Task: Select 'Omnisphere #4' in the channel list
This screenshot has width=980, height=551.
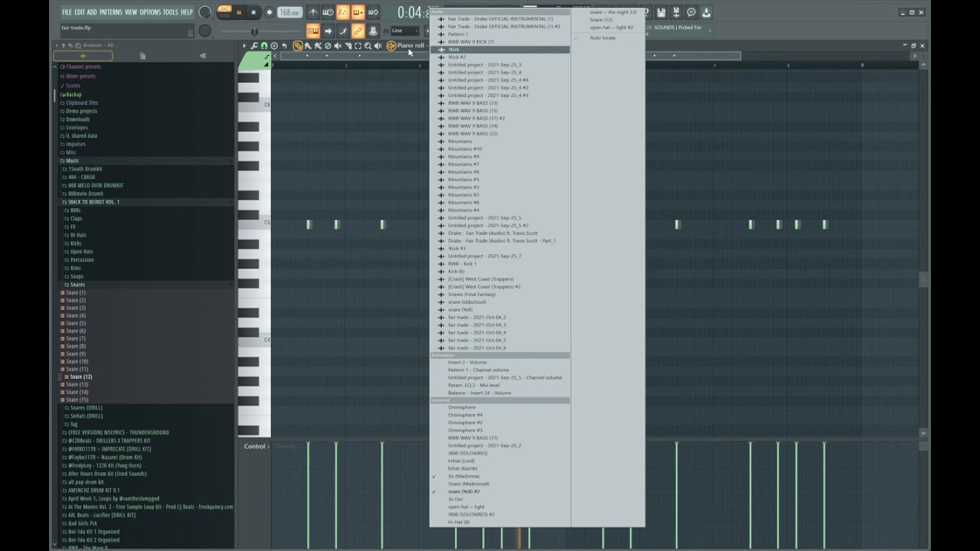Action: (465, 415)
